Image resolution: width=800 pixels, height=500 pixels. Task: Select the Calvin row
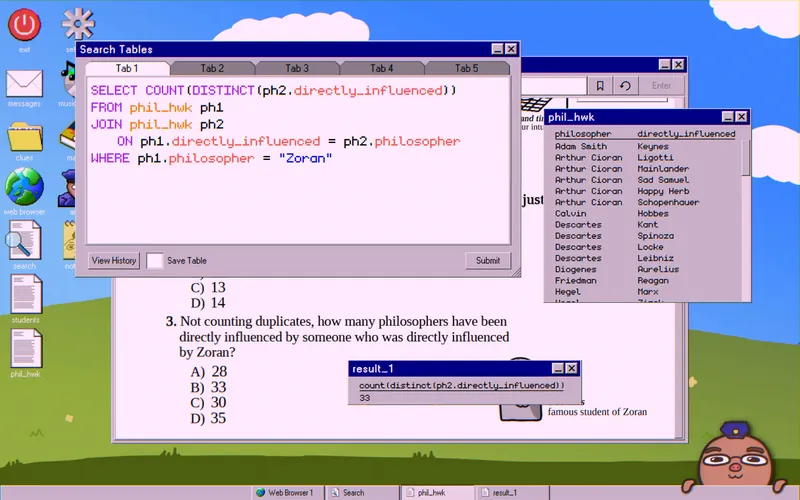click(645, 214)
